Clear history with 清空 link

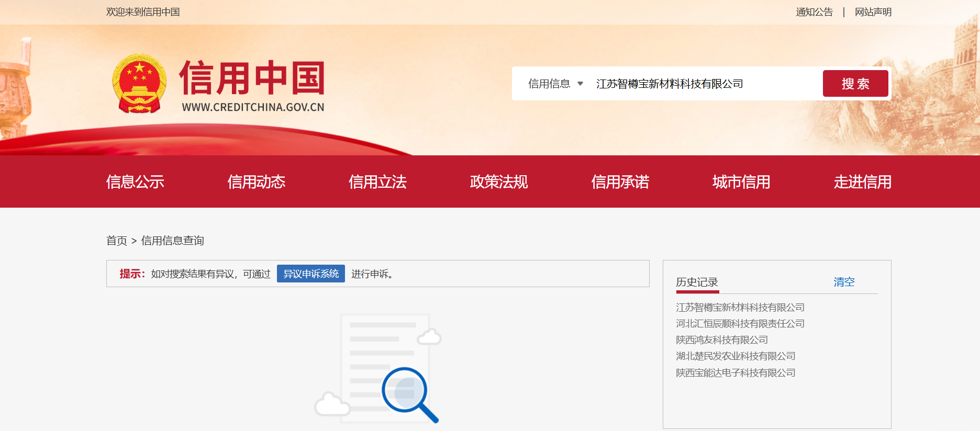(844, 282)
